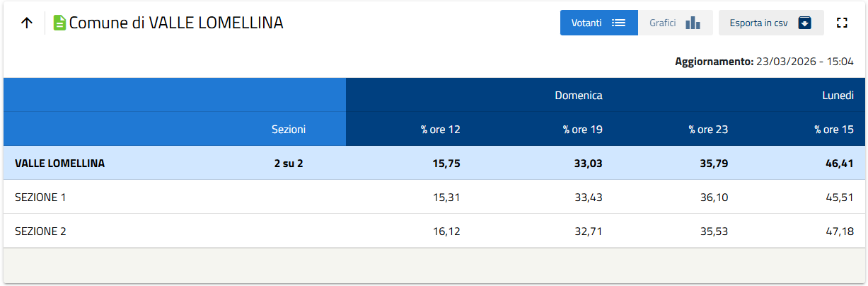This screenshot has height=286, width=868.
Task: Click the green document icon
Action: (59, 23)
